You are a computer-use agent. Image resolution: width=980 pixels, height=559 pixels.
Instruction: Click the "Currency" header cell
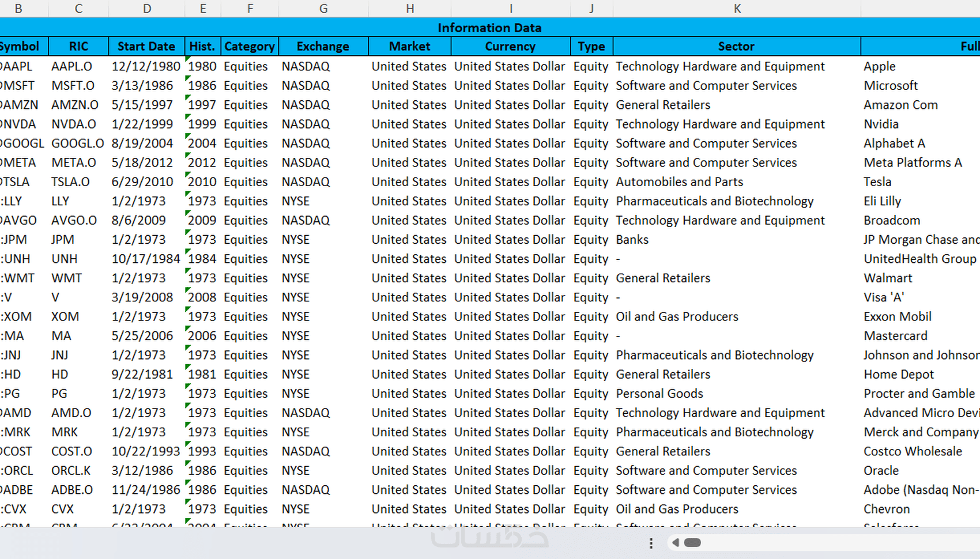point(511,46)
